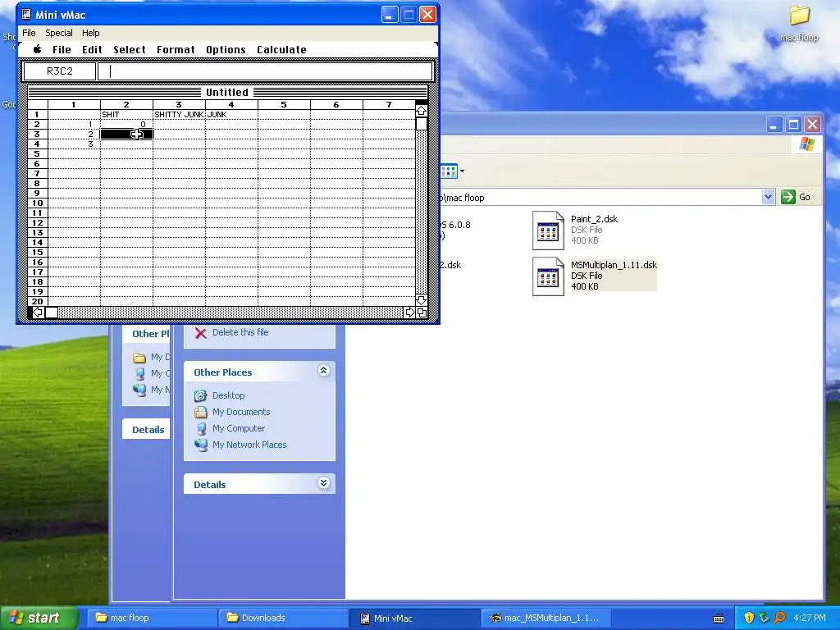The image size is (840, 630).
Task: Open Mini vMac's Special menu
Action: [59, 33]
